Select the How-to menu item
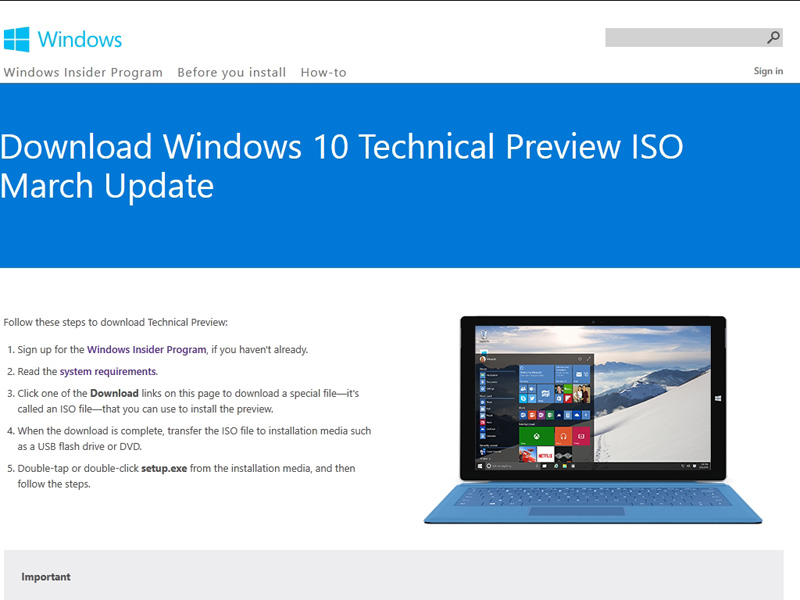The image size is (800, 600). point(323,72)
